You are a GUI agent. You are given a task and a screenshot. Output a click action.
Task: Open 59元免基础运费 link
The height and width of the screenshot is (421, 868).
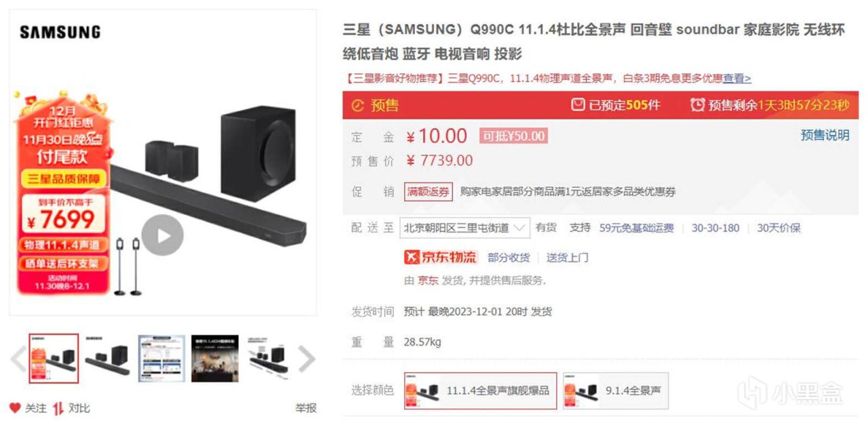pos(637,228)
